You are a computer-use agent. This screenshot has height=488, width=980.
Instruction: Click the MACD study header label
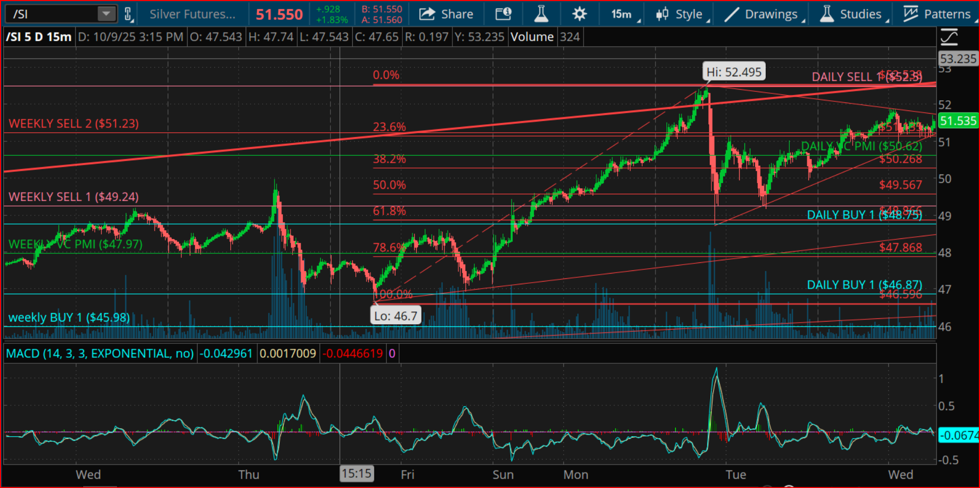100,354
